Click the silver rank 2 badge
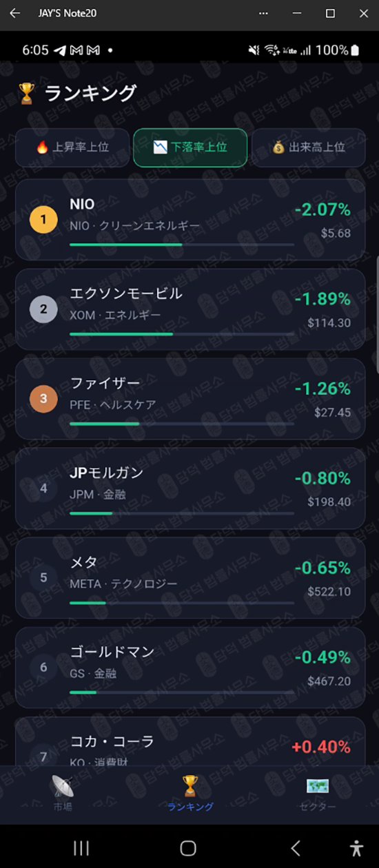 pyautogui.click(x=43, y=309)
